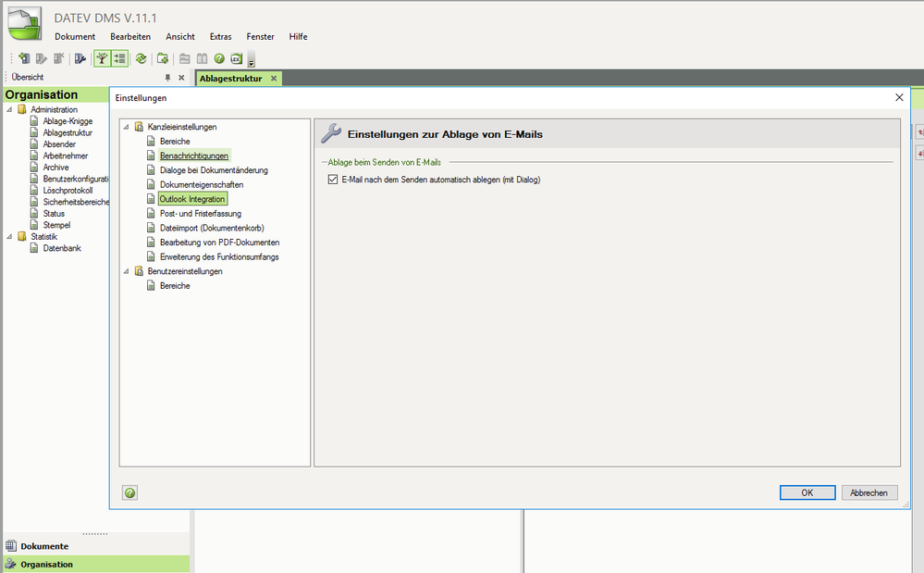
Task: Open the toolbar overflow dropdown arrow
Action: click(252, 62)
